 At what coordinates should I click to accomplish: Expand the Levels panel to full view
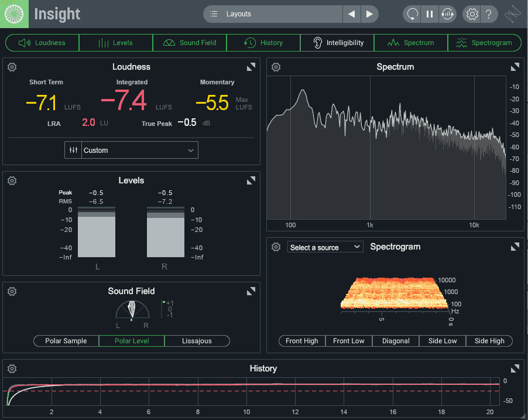(251, 180)
